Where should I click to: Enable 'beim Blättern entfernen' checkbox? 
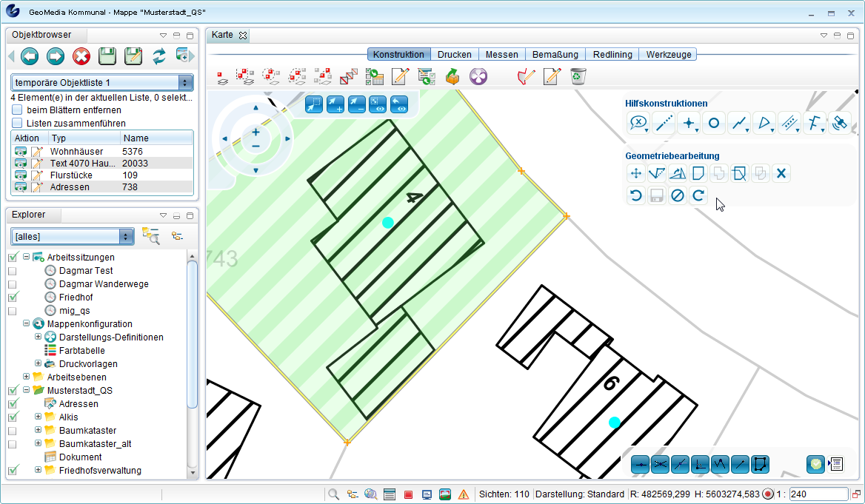17,110
